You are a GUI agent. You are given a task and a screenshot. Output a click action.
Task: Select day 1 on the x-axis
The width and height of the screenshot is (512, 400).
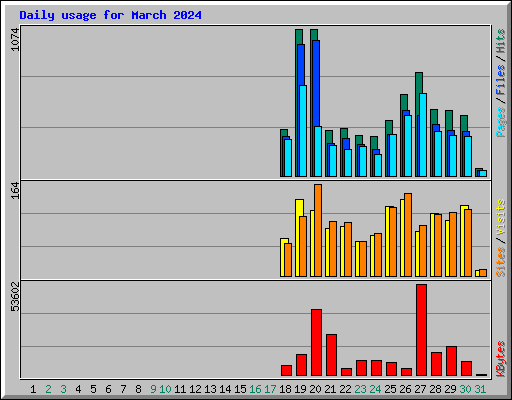[33, 389]
